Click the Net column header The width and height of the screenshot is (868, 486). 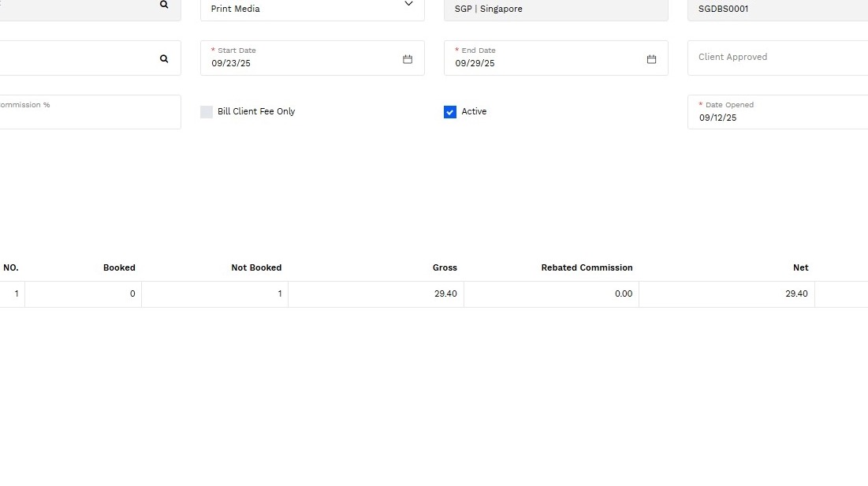[800, 268]
